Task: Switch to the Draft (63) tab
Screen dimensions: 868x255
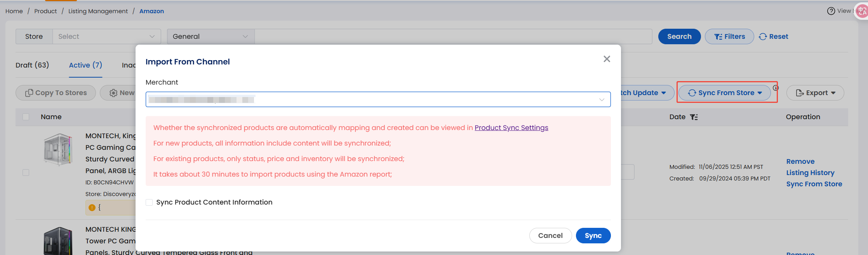Action: pos(32,65)
